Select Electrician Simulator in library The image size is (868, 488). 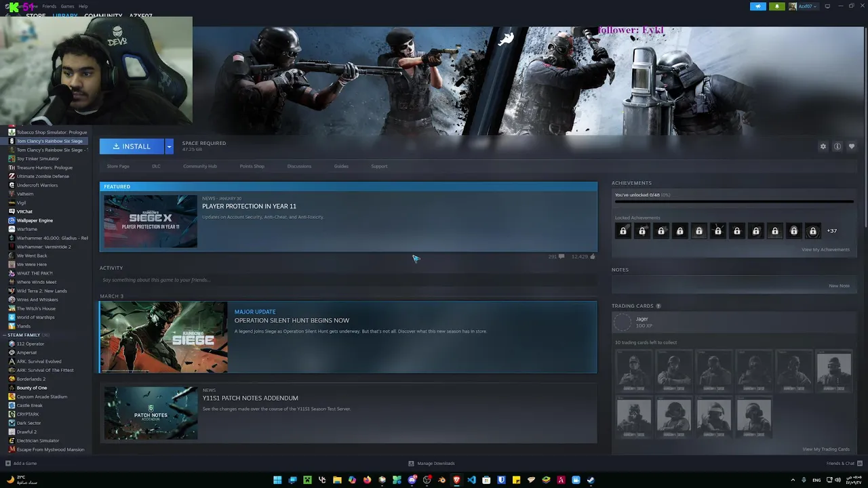38,441
